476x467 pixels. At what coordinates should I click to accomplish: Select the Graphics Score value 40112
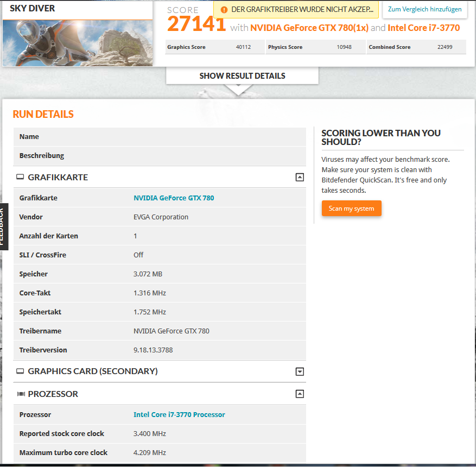(244, 47)
